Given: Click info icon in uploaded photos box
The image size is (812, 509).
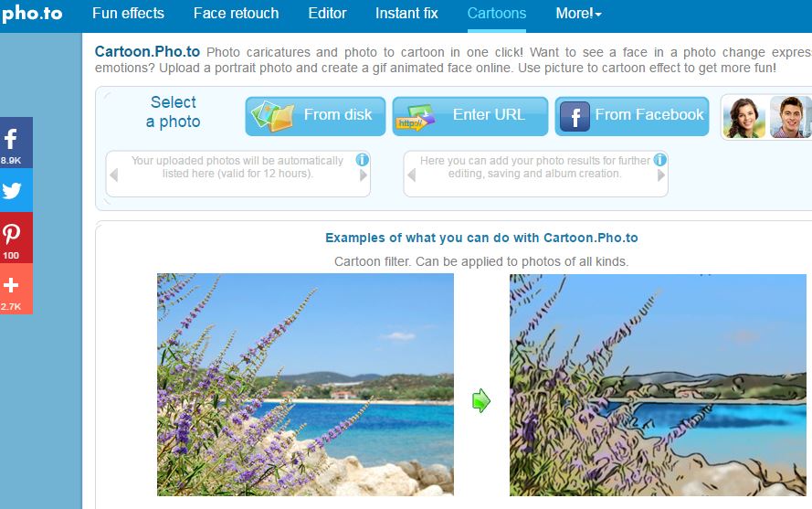Looking at the screenshot, I should pos(363,160).
